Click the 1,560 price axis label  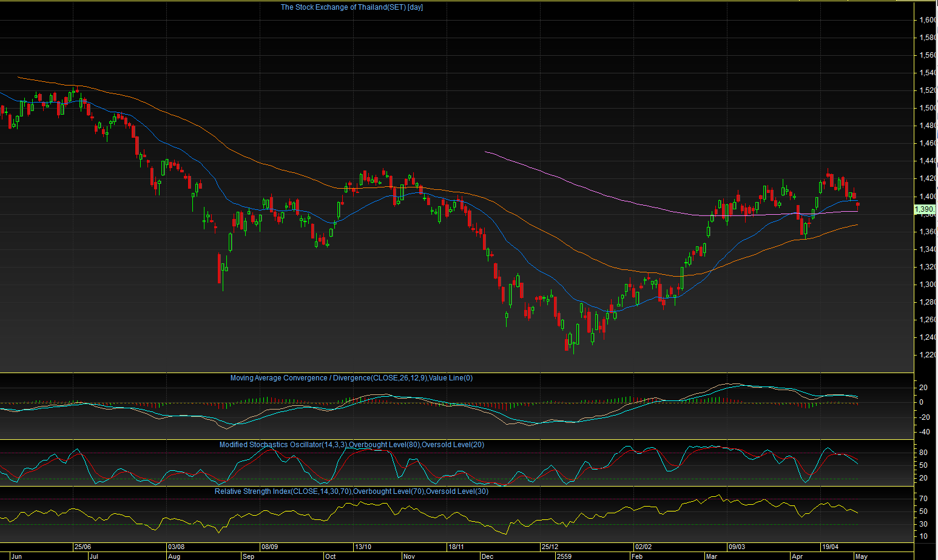[x=928, y=55]
